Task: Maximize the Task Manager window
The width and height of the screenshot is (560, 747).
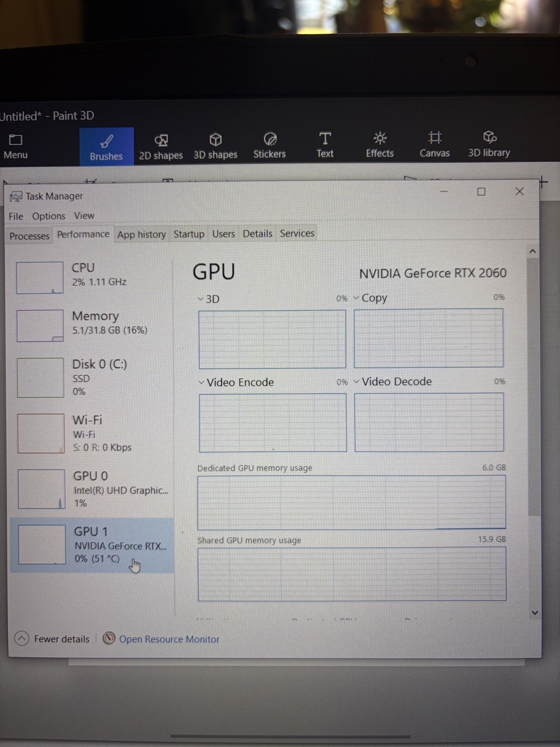Action: [482, 192]
